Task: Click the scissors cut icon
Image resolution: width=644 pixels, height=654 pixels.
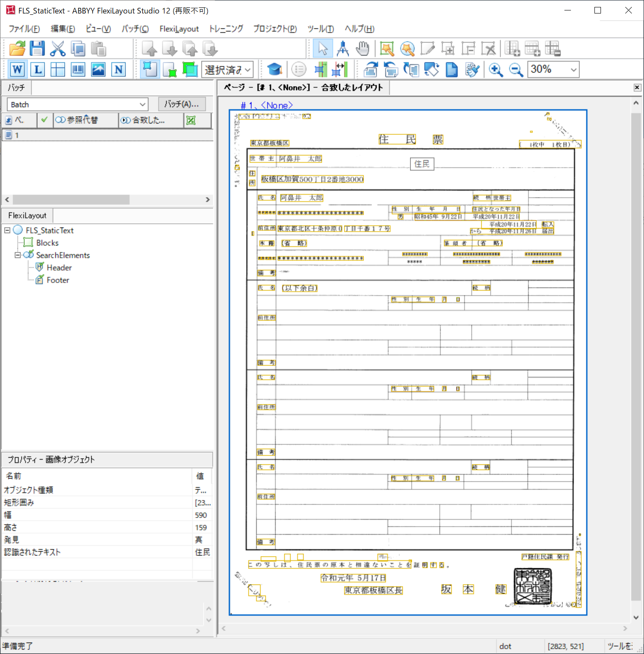Action: (57, 48)
